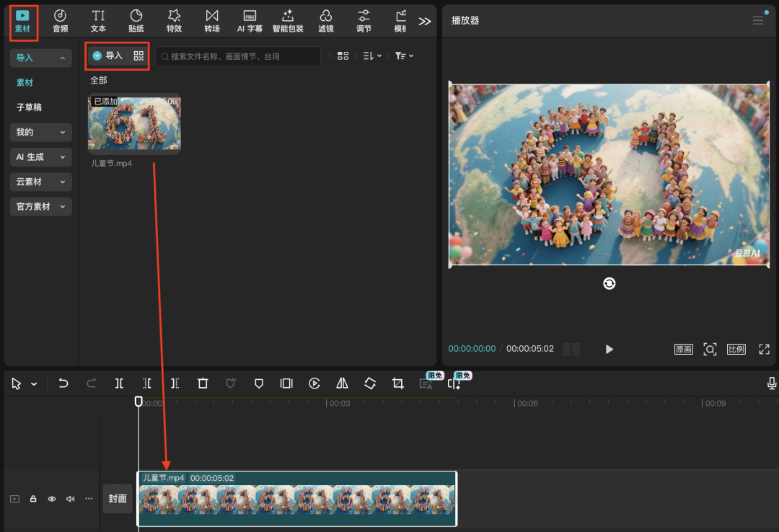Click the mirror flip icon in timeline toolbar
The width and height of the screenshot is (779, 532).
(343, 384)
